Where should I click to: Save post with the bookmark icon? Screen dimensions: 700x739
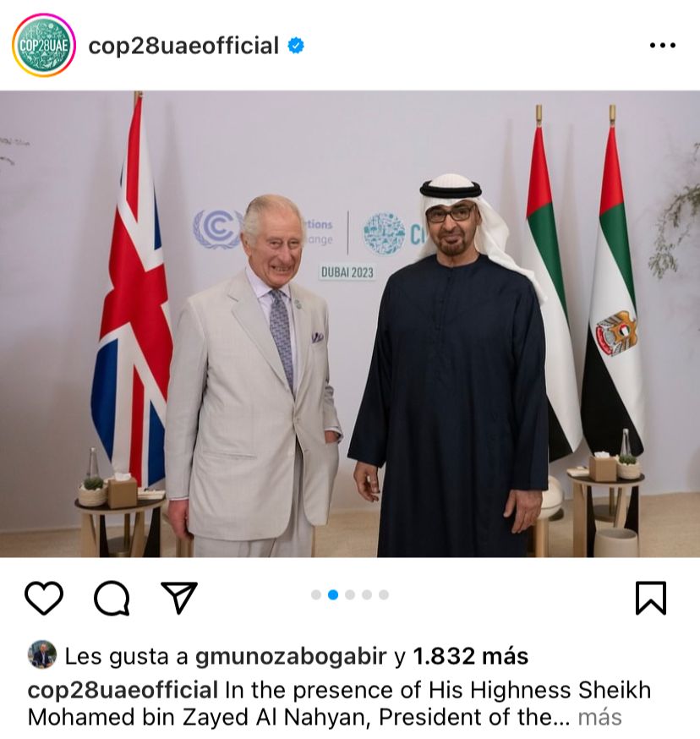click(650, 598)
